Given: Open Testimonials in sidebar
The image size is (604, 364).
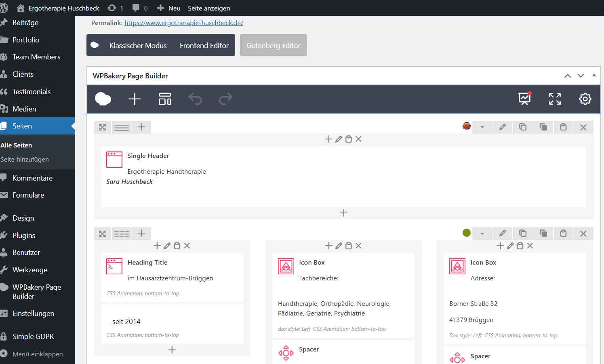Looking at the screenshot, I should [32, 92].
